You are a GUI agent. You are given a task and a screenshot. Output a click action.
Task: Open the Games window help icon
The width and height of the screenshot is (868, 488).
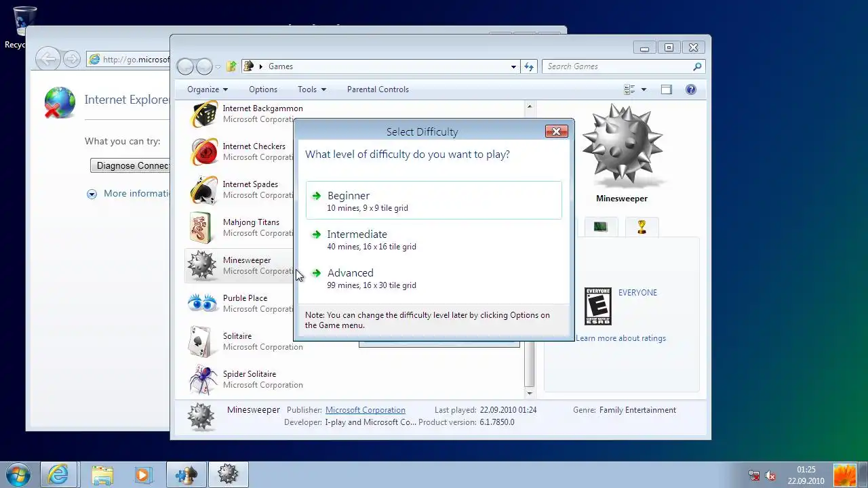[x=691, y=89]
